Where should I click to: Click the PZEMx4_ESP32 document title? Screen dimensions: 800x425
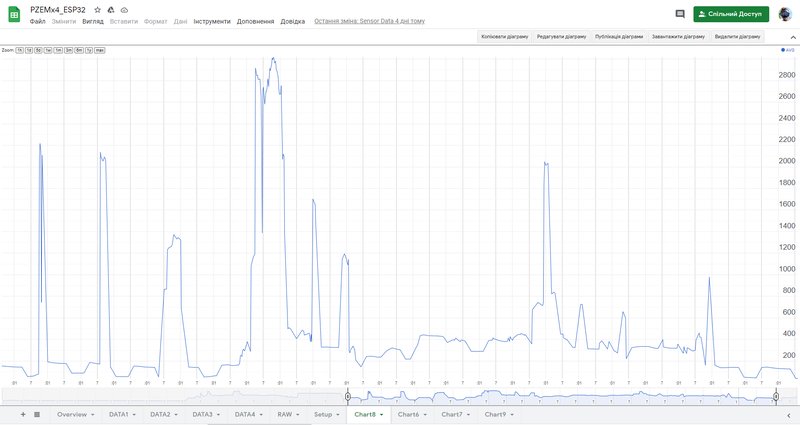(x=58, y=10)
